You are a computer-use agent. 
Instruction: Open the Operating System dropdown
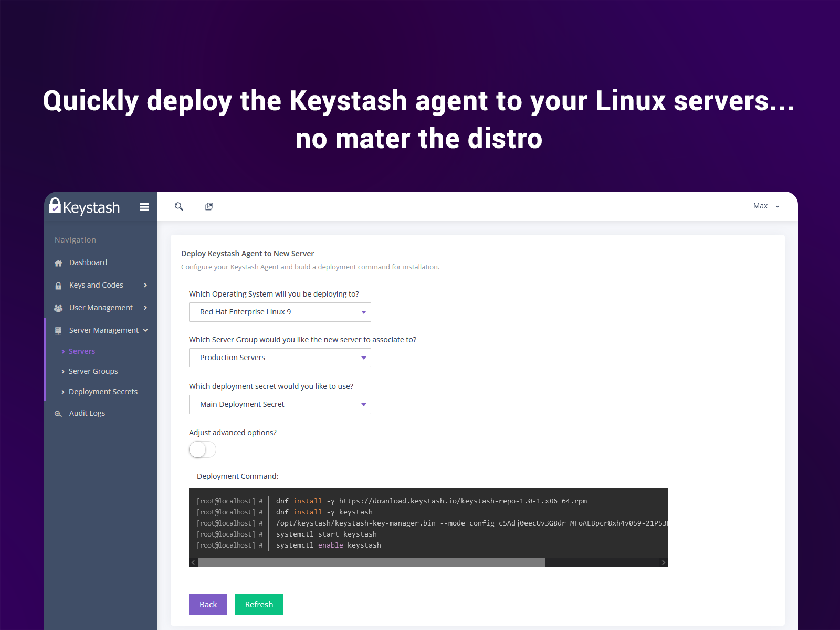tap(280, 312)
